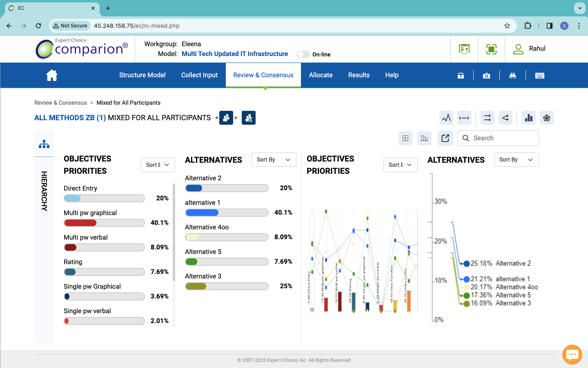
Task: Click the open-in-new-window export icon
Action: tap(445, 138)
